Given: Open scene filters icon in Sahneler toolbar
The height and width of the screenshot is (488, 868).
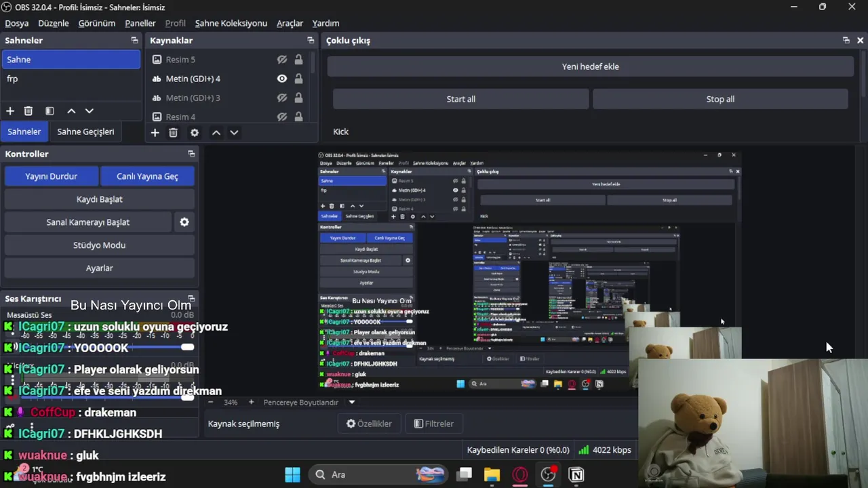Looking at the screenshot, I should click(x=50, y=111).
